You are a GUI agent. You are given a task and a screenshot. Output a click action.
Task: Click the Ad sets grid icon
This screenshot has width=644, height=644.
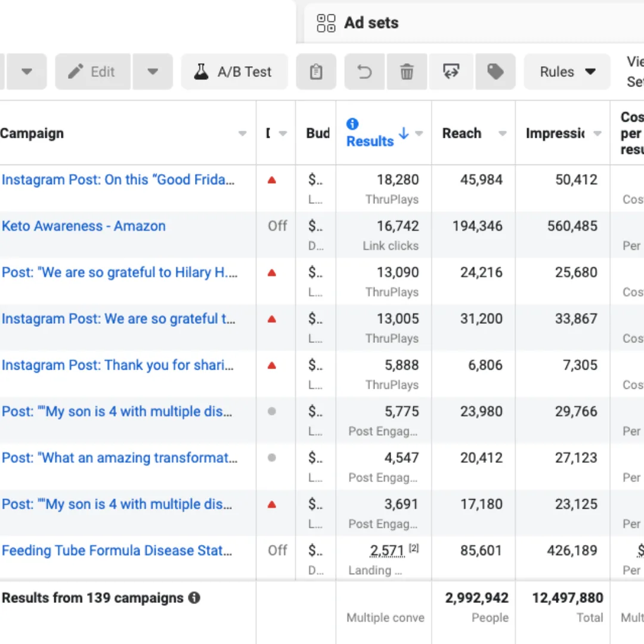[326, 23]
